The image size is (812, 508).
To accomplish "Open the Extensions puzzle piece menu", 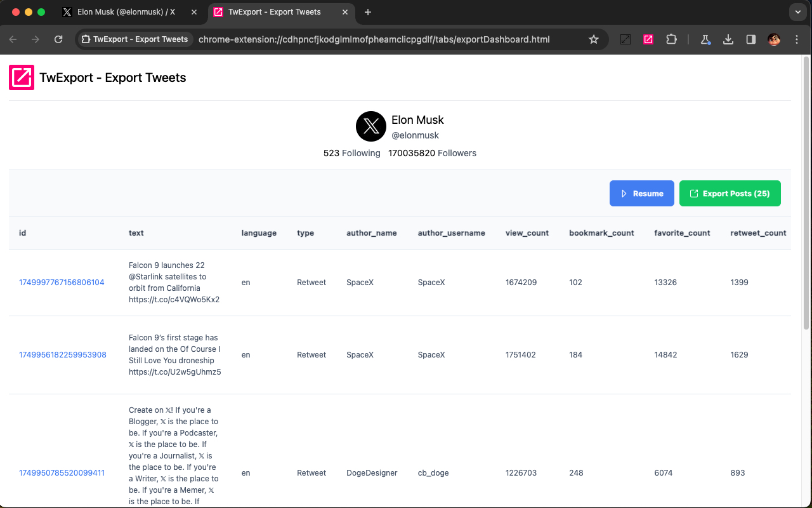I will tap(671, 39).
